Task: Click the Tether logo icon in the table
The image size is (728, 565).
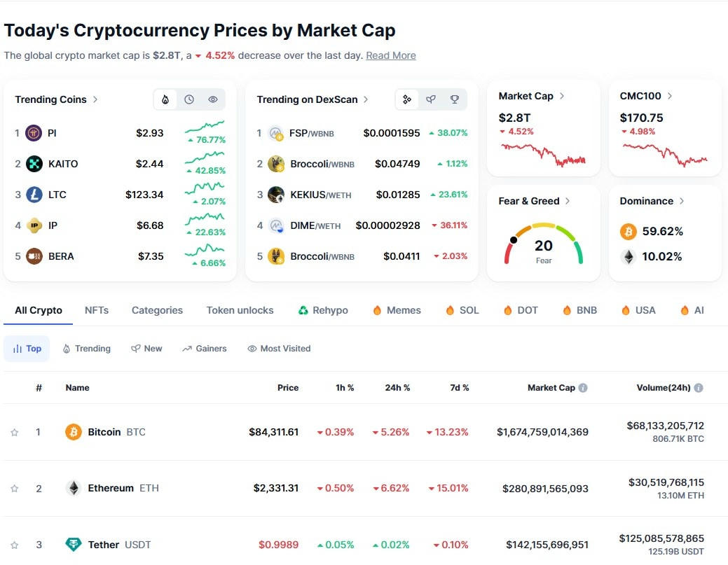Action: tap(74, 545)
